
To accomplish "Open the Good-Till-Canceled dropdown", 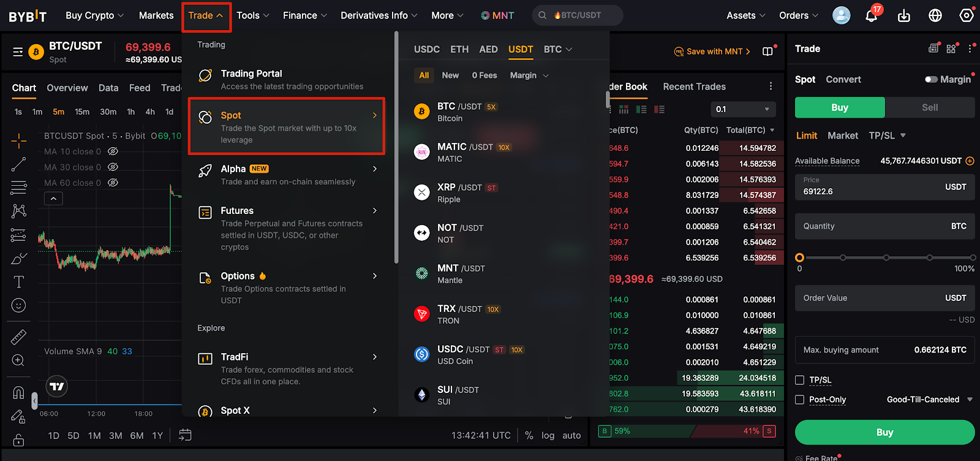I will pos(929,400).
